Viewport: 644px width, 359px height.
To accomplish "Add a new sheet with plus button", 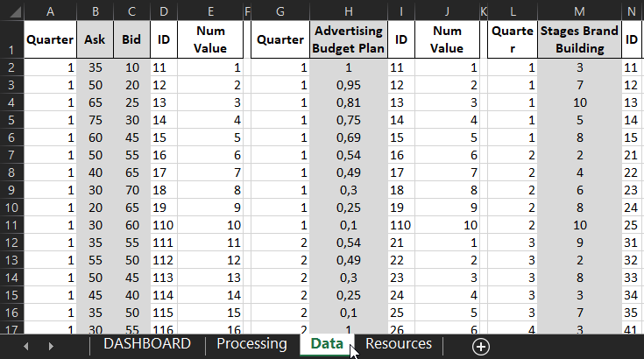I will point(480,346).
